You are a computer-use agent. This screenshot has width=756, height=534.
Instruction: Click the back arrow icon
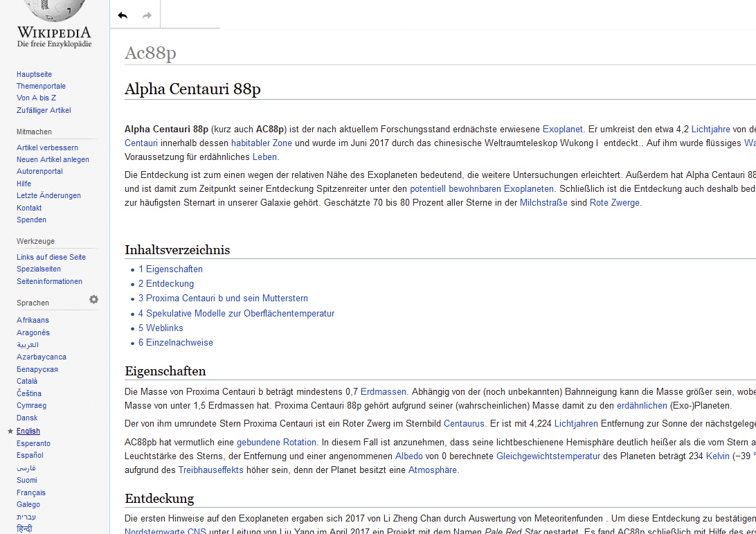(x=123, y=15)
